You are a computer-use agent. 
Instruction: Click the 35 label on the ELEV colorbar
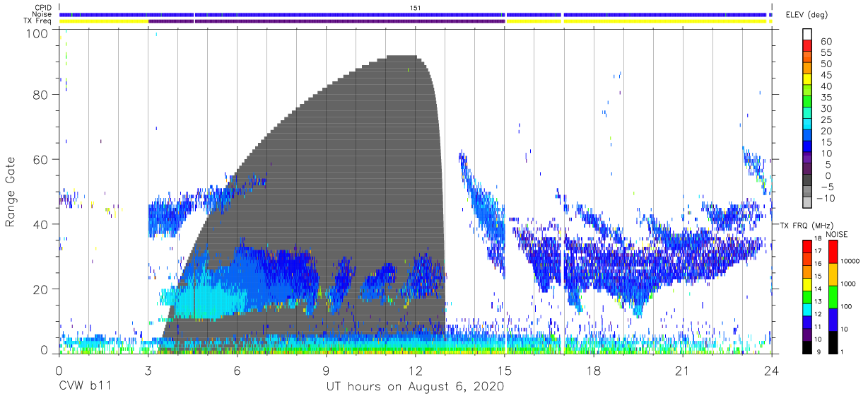coord(825,98)
